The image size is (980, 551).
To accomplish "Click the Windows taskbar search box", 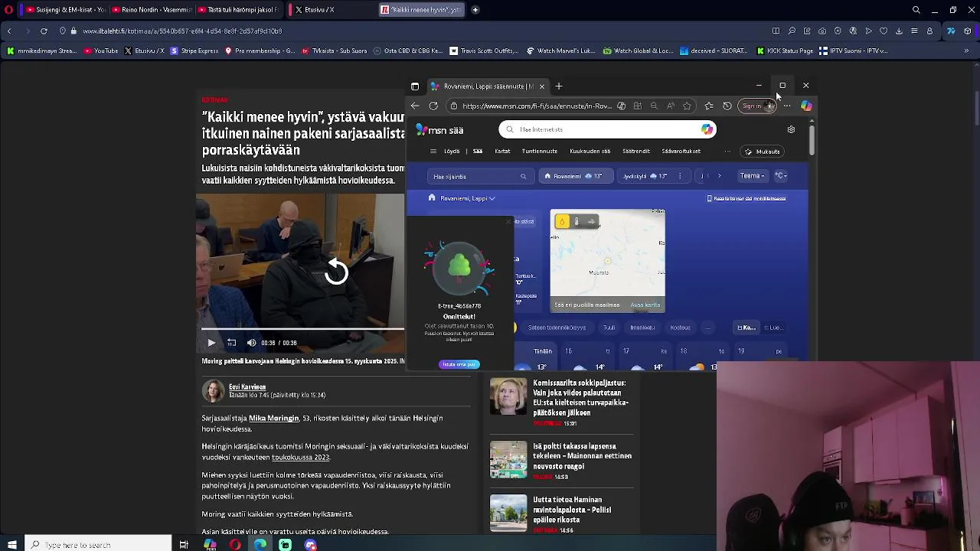I will 98,545.
